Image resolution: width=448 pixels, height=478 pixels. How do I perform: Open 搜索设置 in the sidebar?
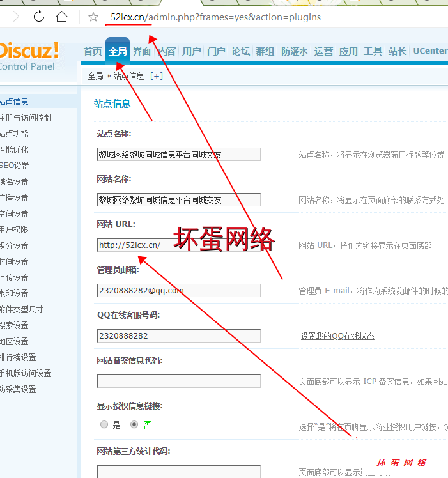click(x=14, y=325)
